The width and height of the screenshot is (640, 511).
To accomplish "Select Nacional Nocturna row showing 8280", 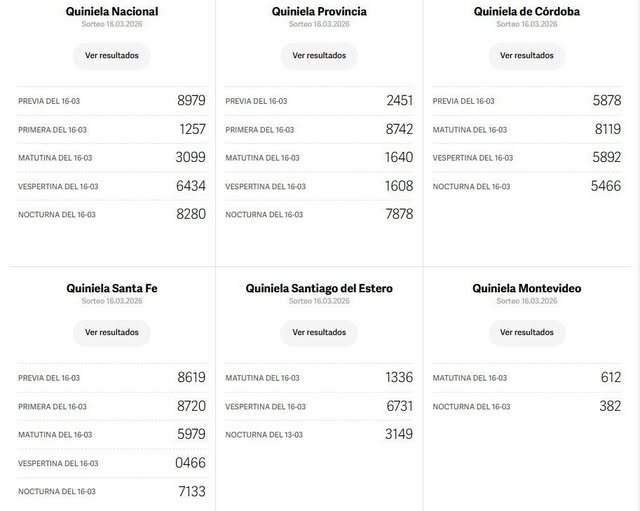I will tap(112, 214).
